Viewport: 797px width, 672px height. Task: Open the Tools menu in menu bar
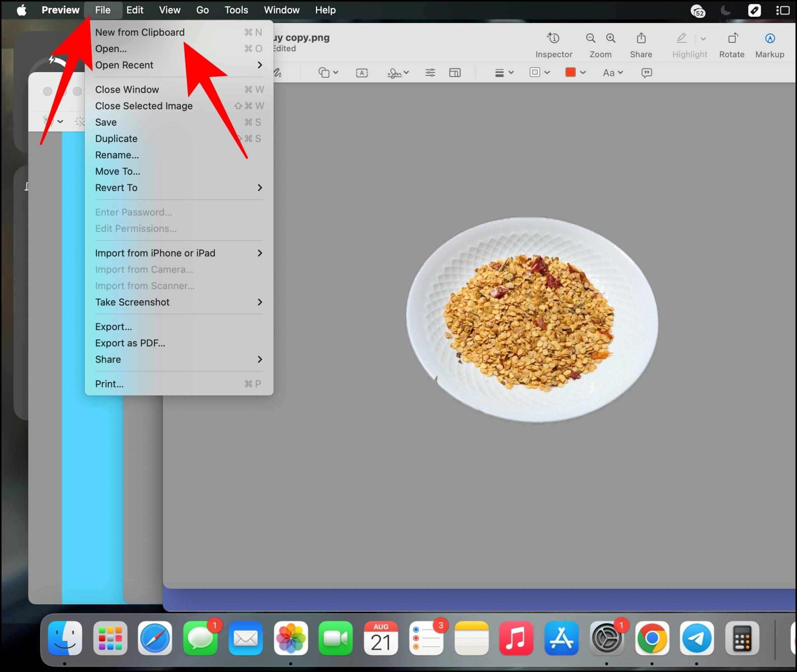pyautogui.click(x=236, y=10)
